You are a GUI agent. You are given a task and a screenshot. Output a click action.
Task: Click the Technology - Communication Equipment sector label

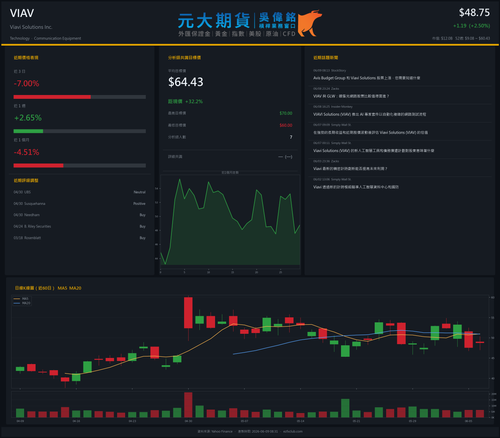[45, 38]
